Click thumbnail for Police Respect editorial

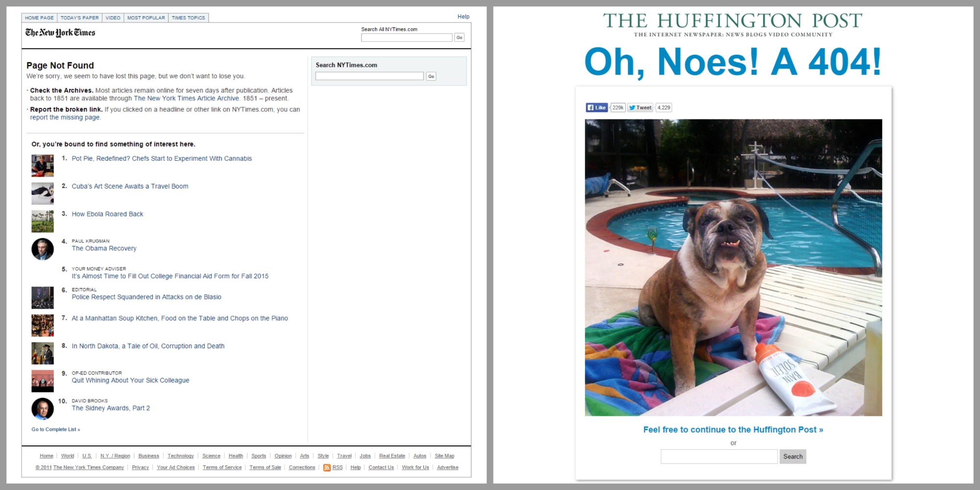[43, 298]
